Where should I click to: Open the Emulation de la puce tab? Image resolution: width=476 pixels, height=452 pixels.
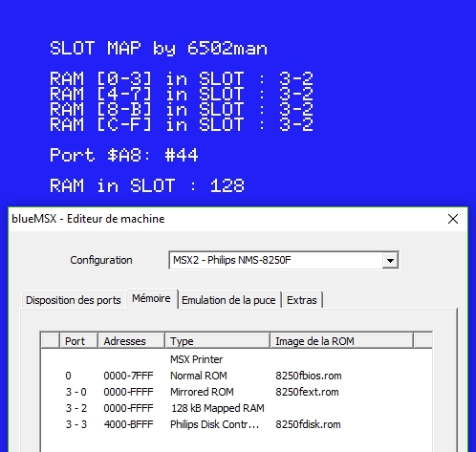tap(228, 300)
